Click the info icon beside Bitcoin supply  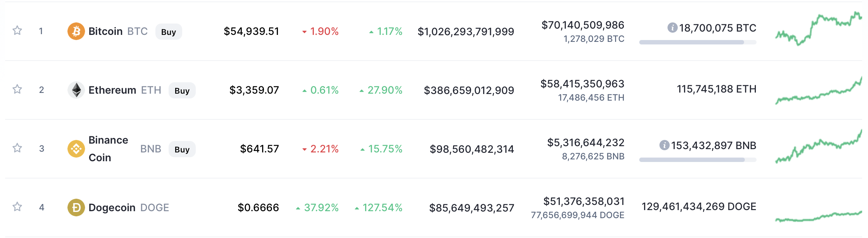click(672, 28)
